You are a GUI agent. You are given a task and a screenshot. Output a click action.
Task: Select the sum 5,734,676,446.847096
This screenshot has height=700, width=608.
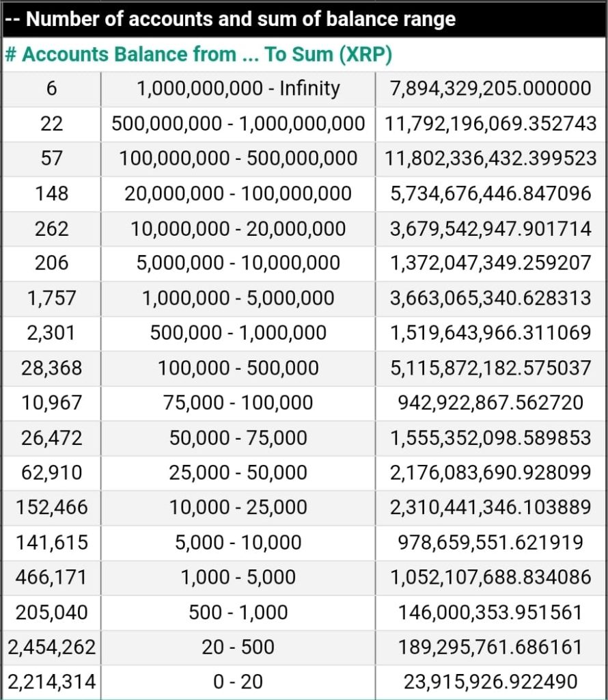coord(490,193)
